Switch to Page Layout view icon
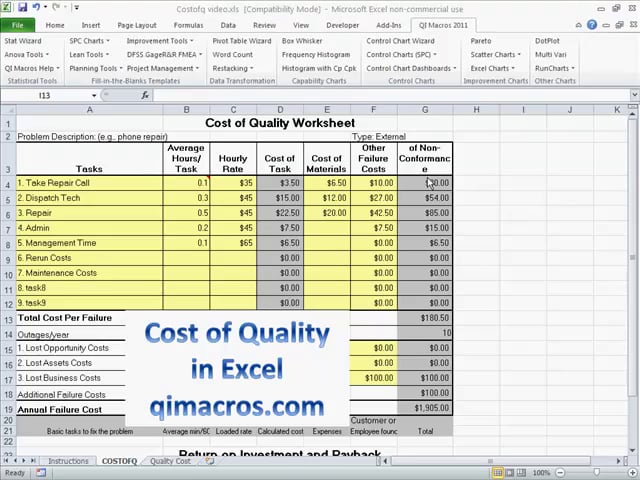 [x=510, y=473]
